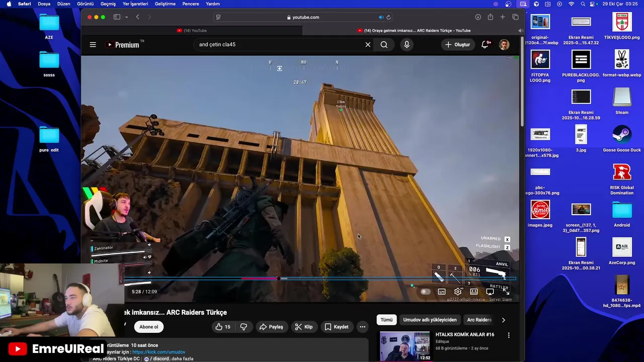Show Safari tab overview
This screenshot has width=644, height=362.
515,17
